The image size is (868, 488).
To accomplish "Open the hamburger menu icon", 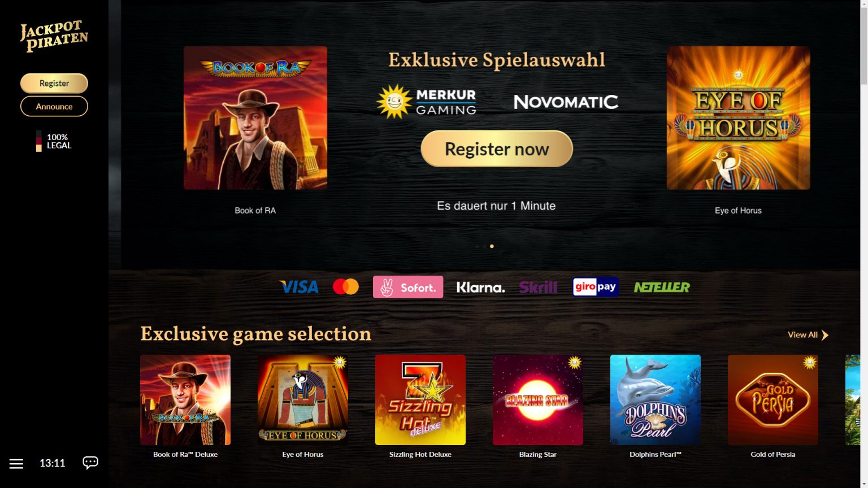I will 16,464.
